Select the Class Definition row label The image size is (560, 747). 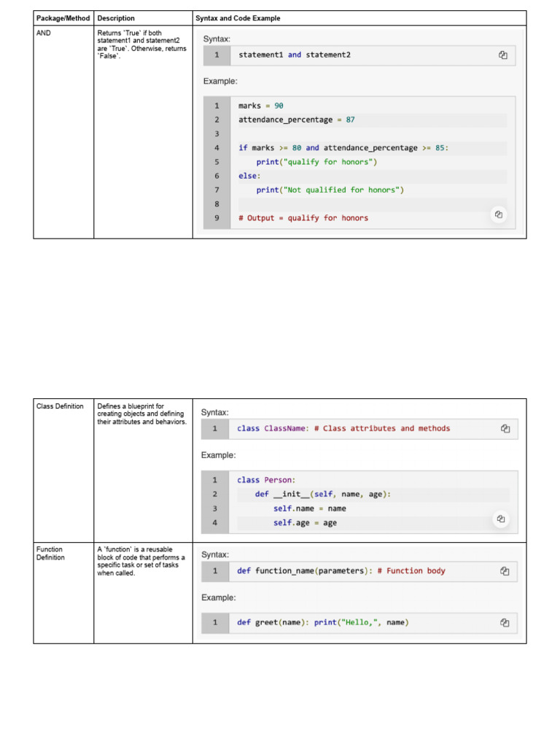[x=60, y=406]
